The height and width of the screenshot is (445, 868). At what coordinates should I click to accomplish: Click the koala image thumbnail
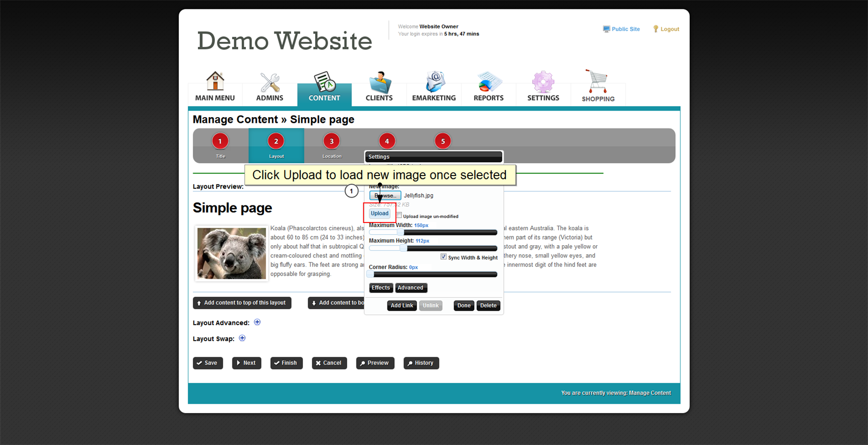pyautogui.click(x=231, y=253)
